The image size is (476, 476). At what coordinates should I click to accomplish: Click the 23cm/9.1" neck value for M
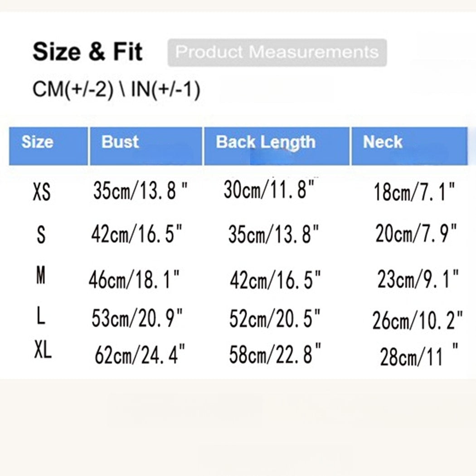point(418,279)
